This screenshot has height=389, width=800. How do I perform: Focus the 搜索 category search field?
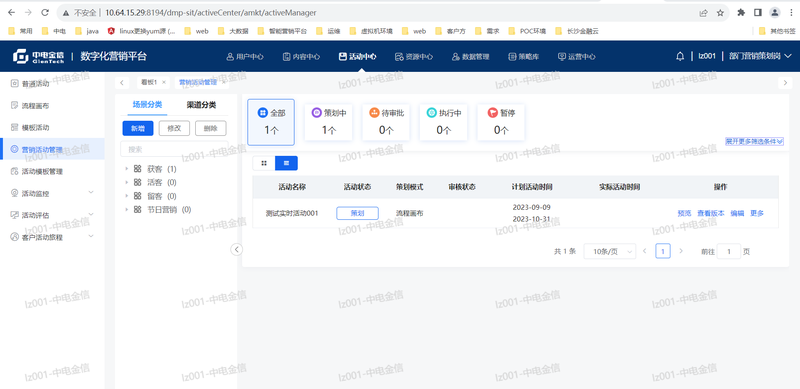pos(174,150)
